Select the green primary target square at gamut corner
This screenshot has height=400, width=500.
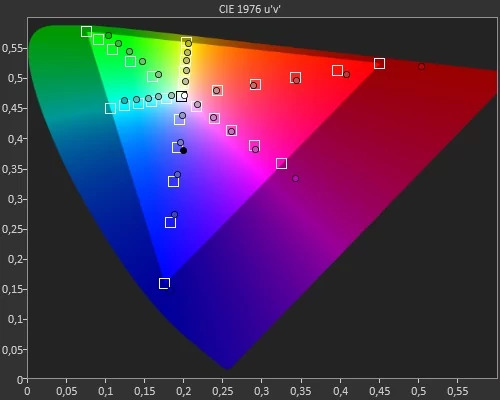[86, 32]
